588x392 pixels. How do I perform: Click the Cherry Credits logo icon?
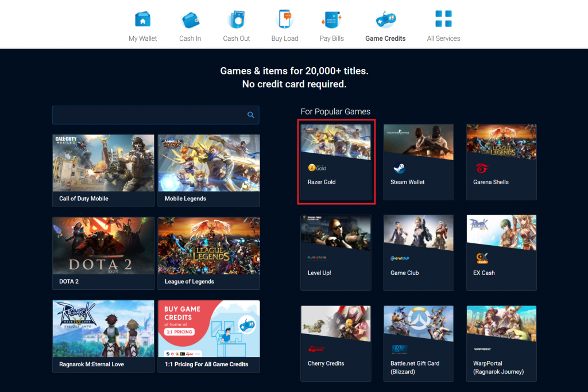(x=317, y=349)
